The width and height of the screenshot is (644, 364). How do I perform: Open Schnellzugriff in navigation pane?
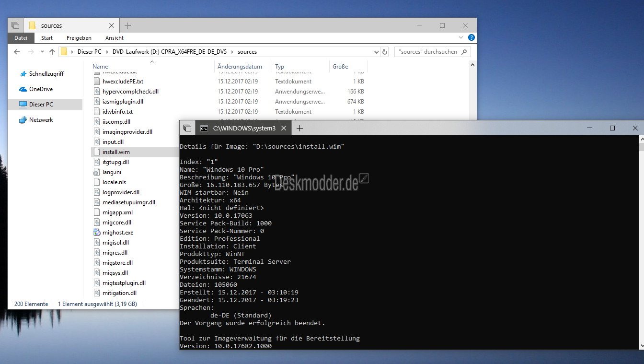click(46, 74)
